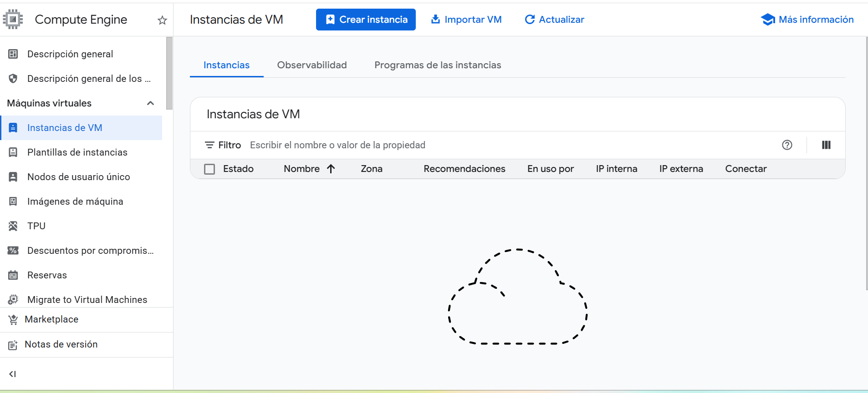Open Programas de las instancias tab
This screenshot has width=868, height=393.
click(438, 65)
